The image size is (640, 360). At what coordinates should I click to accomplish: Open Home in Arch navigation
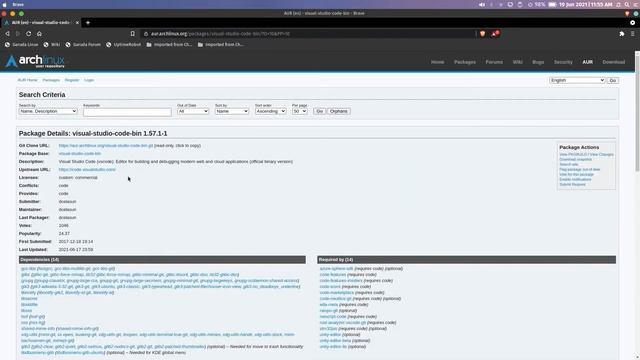pyautogui.click(x=438, y=62)
